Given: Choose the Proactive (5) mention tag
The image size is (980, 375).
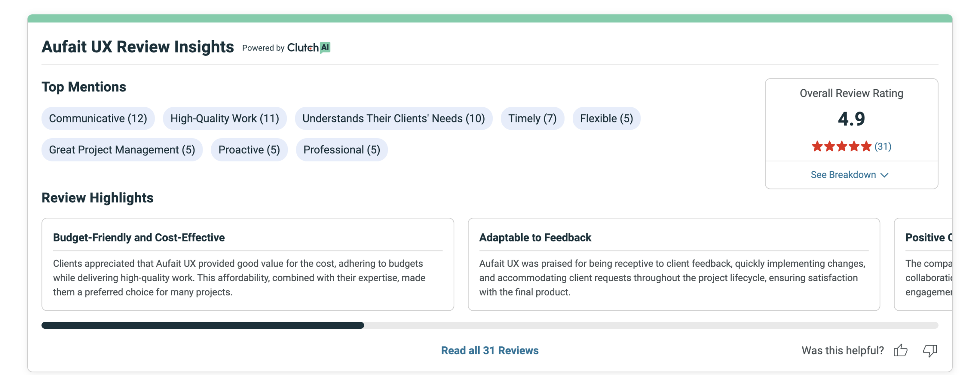Looking at the screenshot, I should 249,150.
